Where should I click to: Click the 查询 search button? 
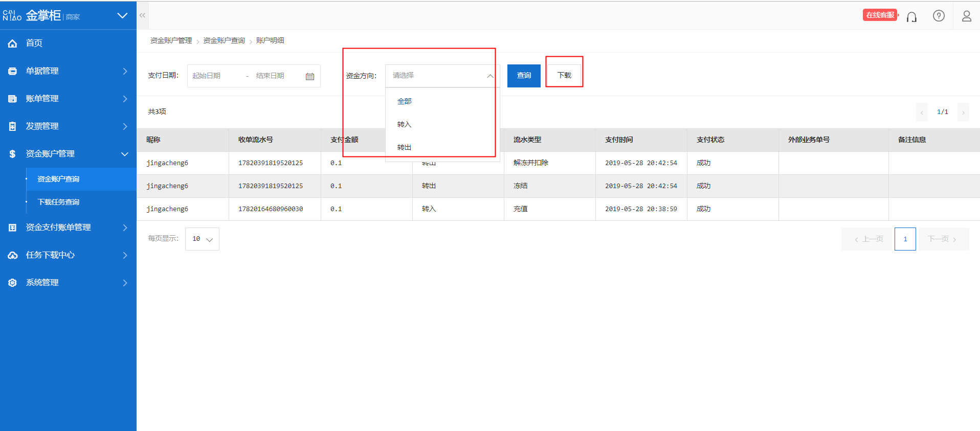pos(524,76)
